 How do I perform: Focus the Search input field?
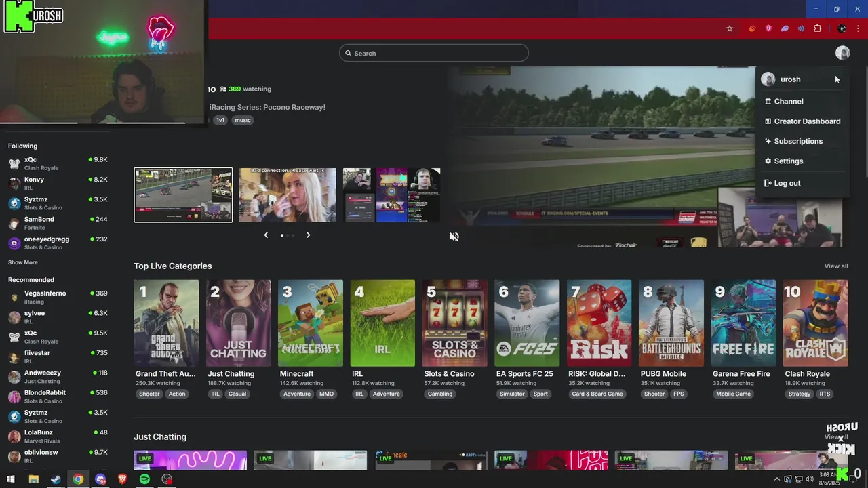pos(434,53)
